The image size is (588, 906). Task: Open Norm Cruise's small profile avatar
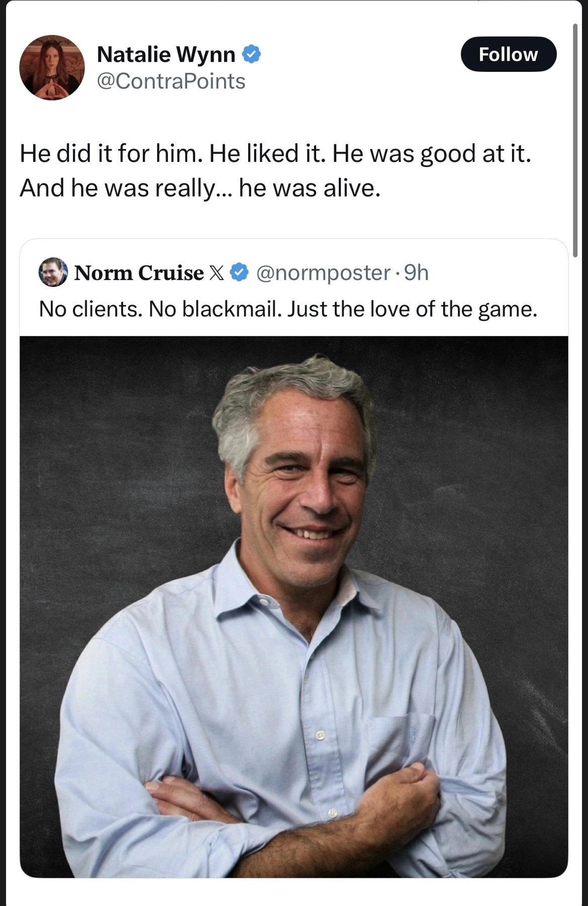(53, 272)
